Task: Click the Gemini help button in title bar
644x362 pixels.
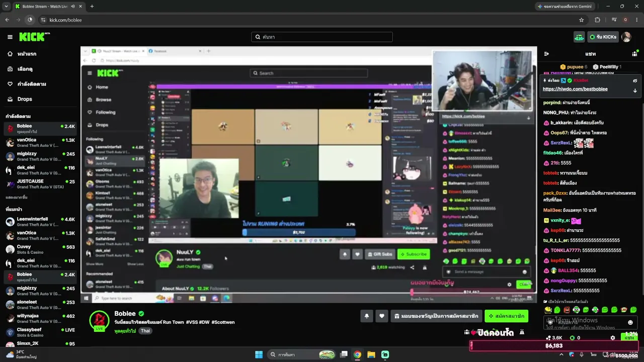Action: pyautogui.click(x=565, y=7)
